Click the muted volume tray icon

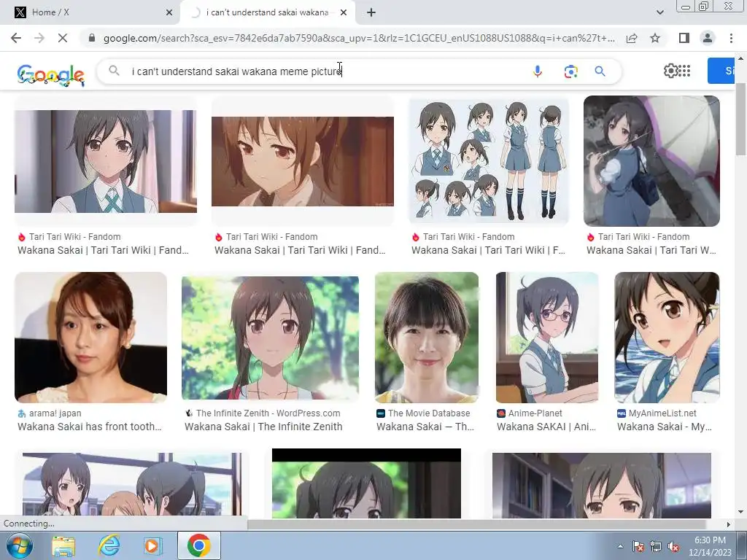[x=673, y=546]
